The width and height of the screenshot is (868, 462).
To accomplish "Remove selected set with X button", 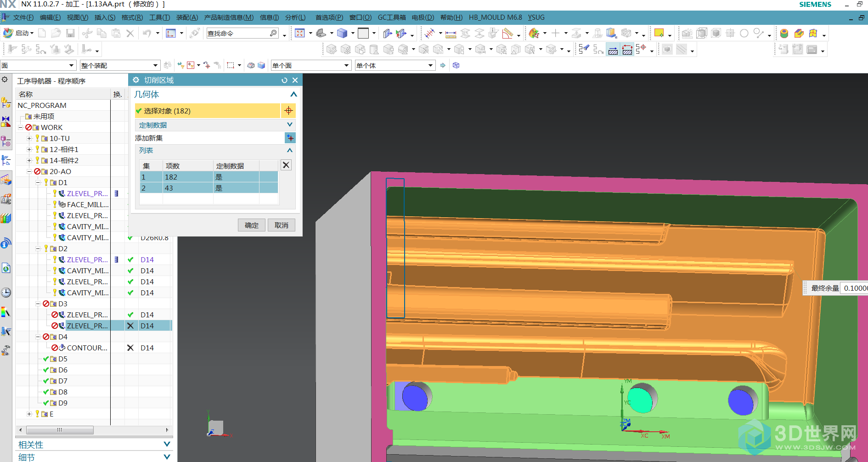I will [x=286, y=165].
